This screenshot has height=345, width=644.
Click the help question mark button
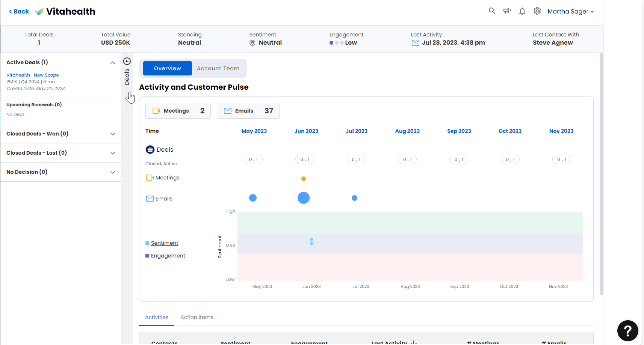(x=627, y=331)
